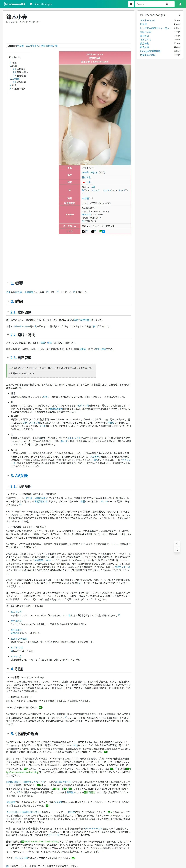Open the ビタミン剤 link in the 肌 bullet
Screen dimensions: 186x868
(83, 406)
